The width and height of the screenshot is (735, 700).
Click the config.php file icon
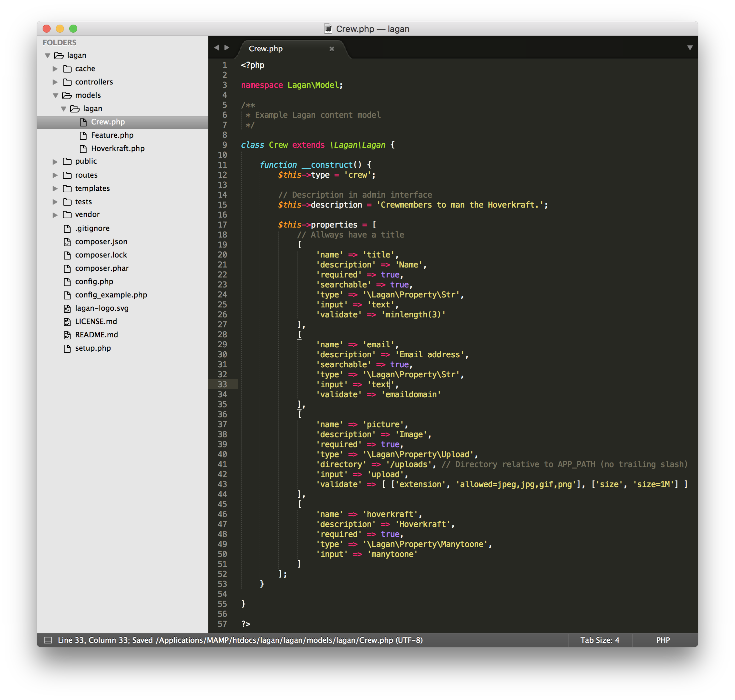pyautogui.click(x=67, y=282)
